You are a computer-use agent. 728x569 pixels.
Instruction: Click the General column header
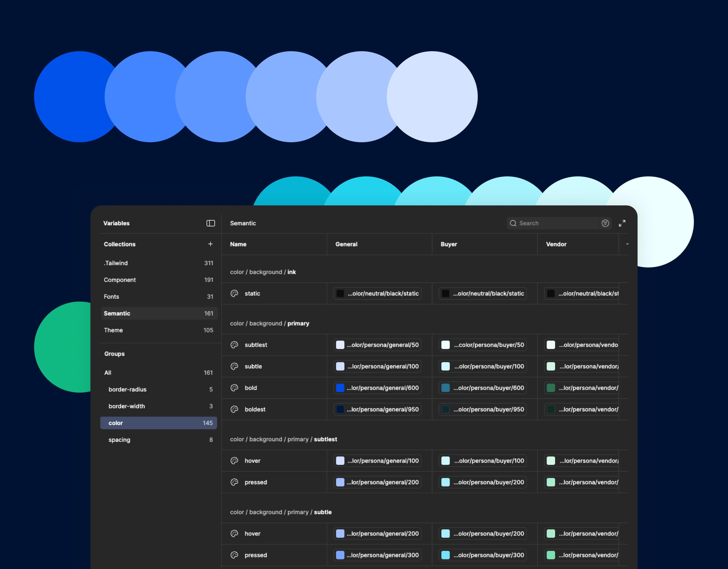pos(346,244)
